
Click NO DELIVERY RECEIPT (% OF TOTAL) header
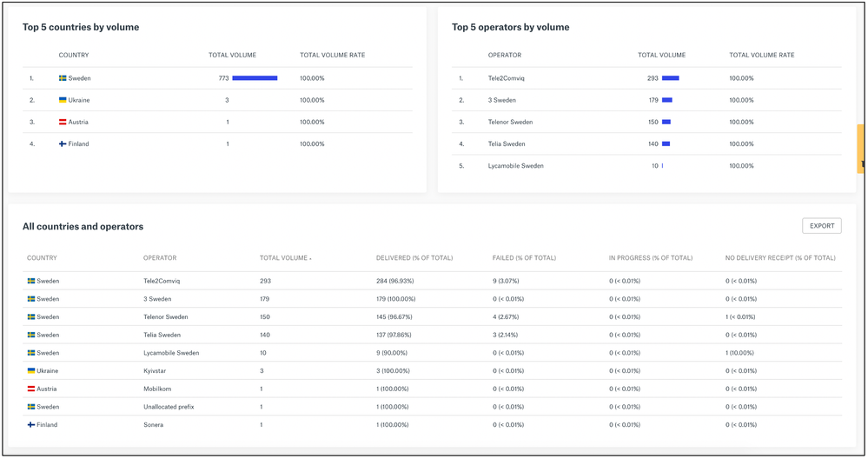(780, 258)
